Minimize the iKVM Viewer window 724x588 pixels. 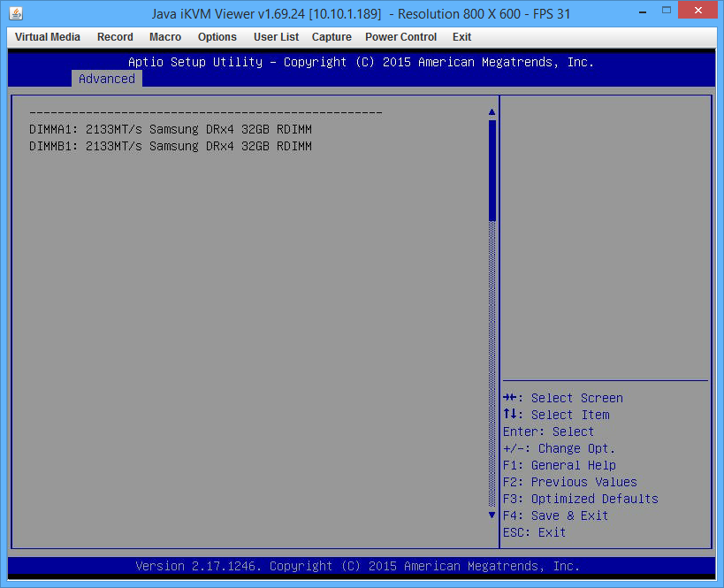pos(643,11)
